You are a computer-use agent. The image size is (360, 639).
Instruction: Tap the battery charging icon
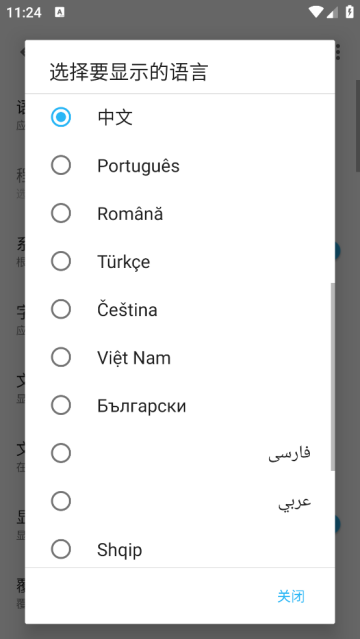pos(349,12)
